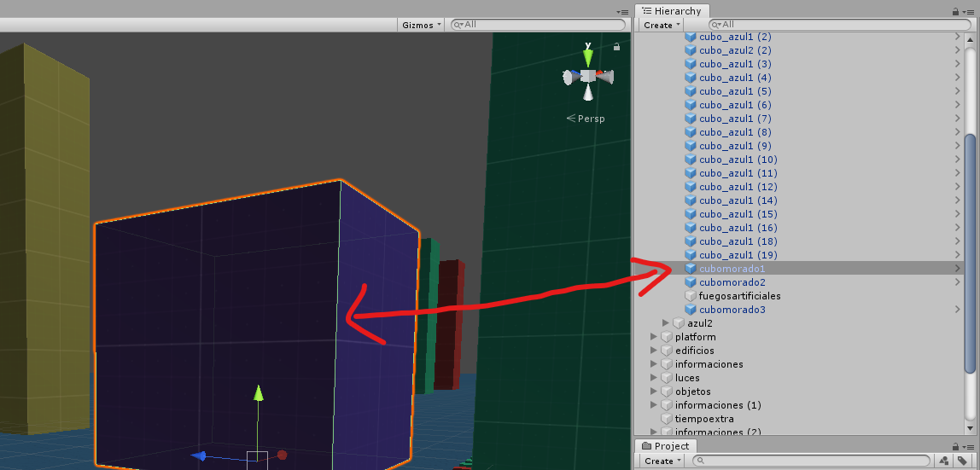
Task: Toggle scene gizmo rotation lock
Action: pyautogui.click(x=616, y=47)
